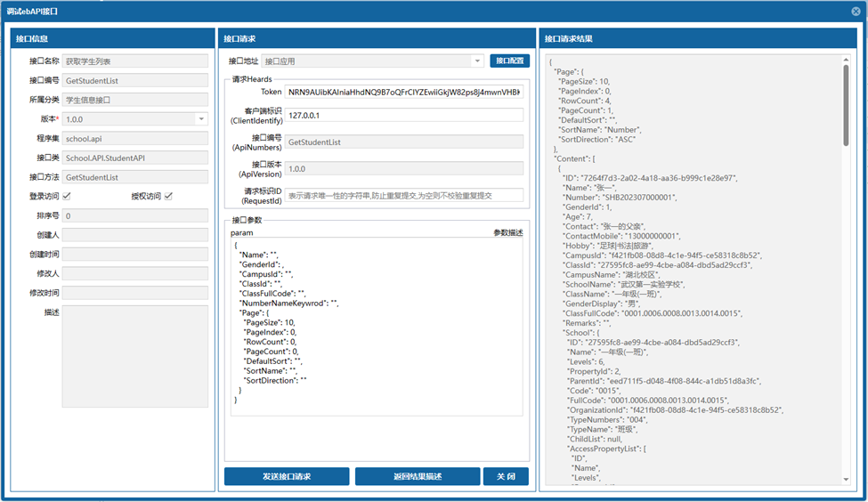Click the 接口配置 button
The width and height of the screenshot is (868, 502).
pos(509,61)
